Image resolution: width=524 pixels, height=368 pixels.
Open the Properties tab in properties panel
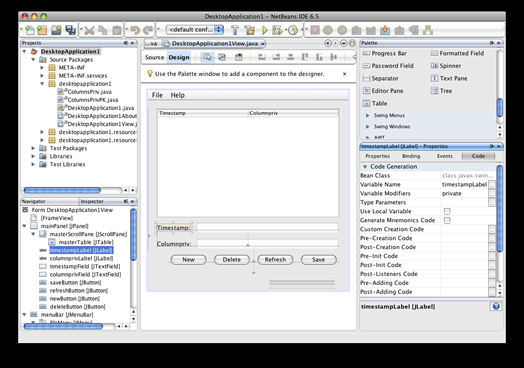(378, 156)
